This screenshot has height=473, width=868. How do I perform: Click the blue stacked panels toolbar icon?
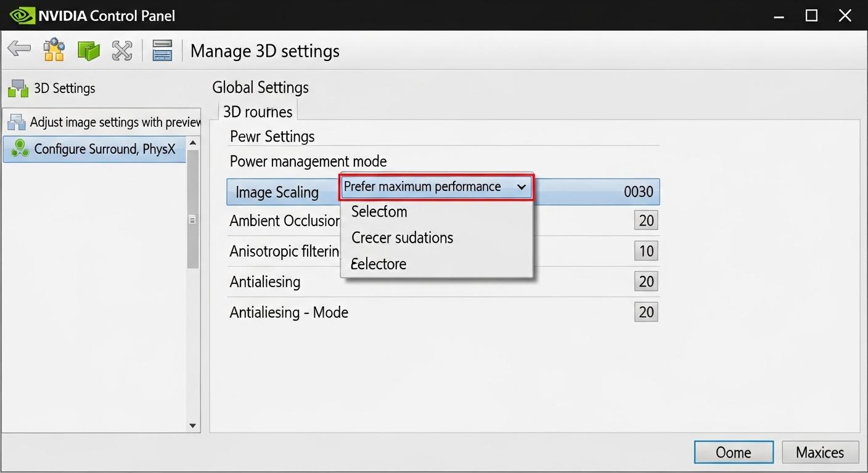162,51
